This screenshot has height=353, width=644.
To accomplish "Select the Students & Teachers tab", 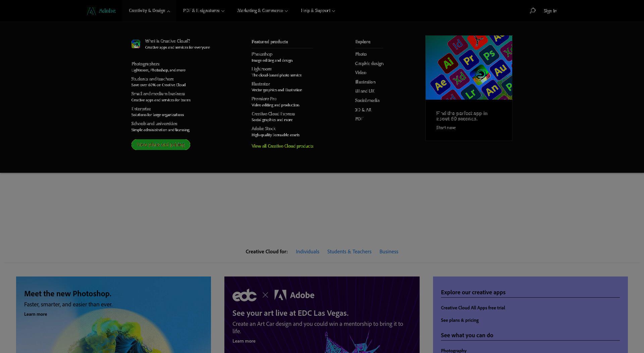I will tap(349, 252).
